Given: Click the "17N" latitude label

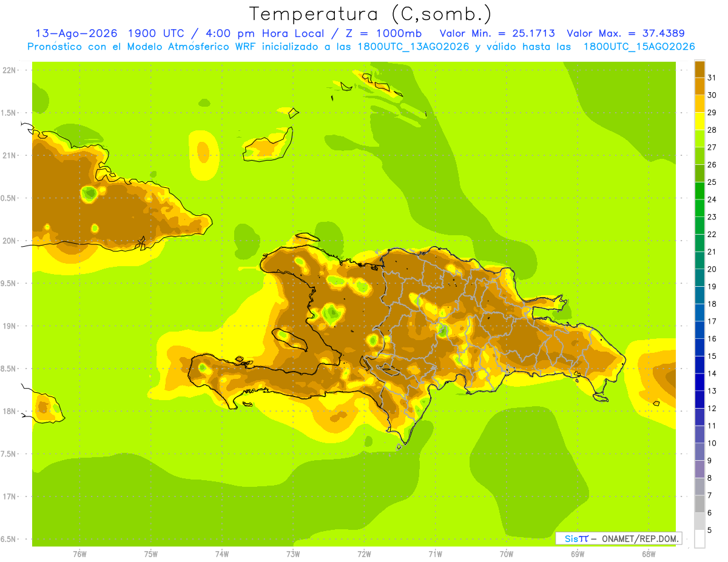Looking at the screenshot, I should (x=9, y=497).
